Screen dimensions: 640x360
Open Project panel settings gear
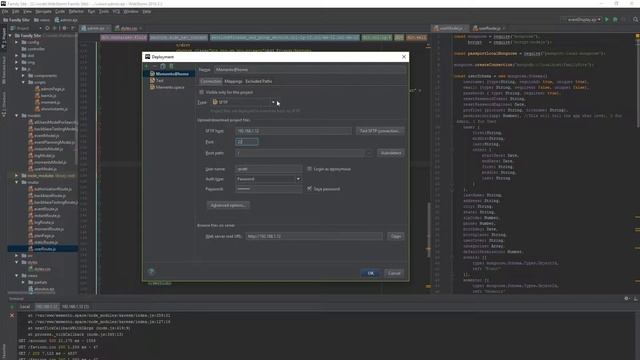(x=64, y=28)
